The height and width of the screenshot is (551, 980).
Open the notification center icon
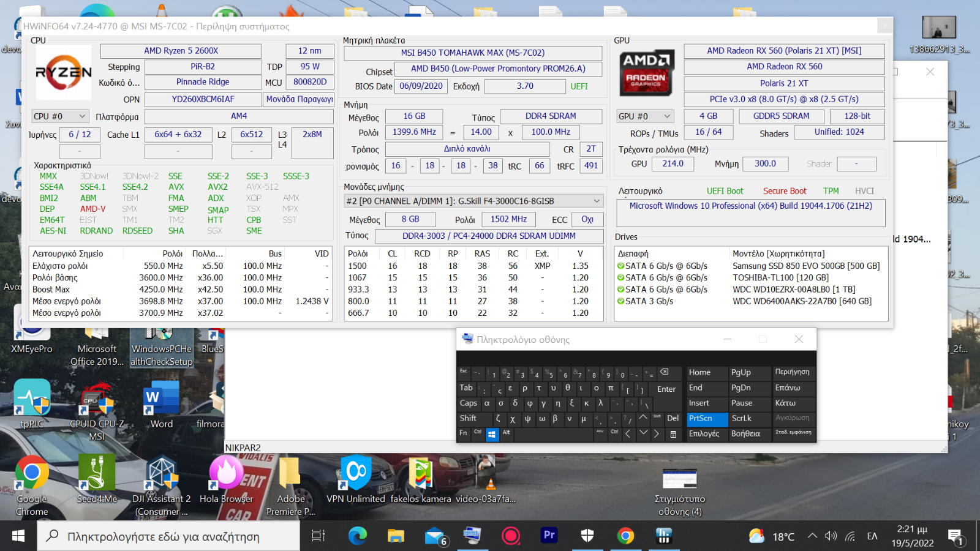click(x=956, y=537)
